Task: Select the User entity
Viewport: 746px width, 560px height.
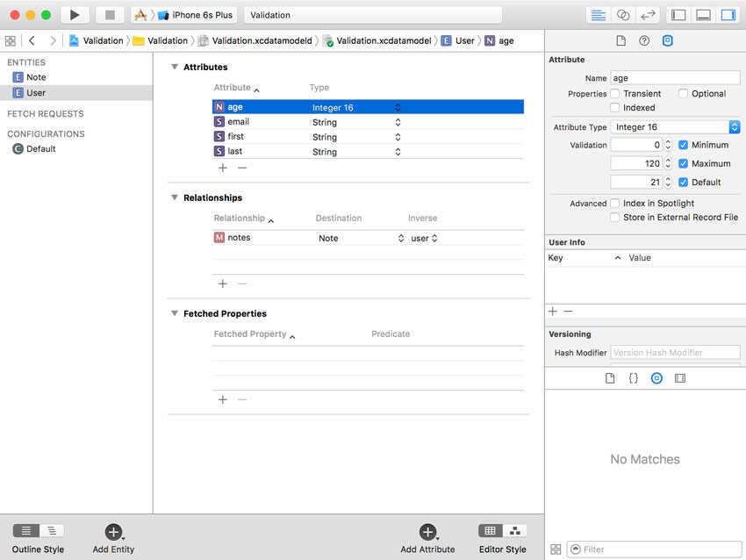Action: click(76, 93)
